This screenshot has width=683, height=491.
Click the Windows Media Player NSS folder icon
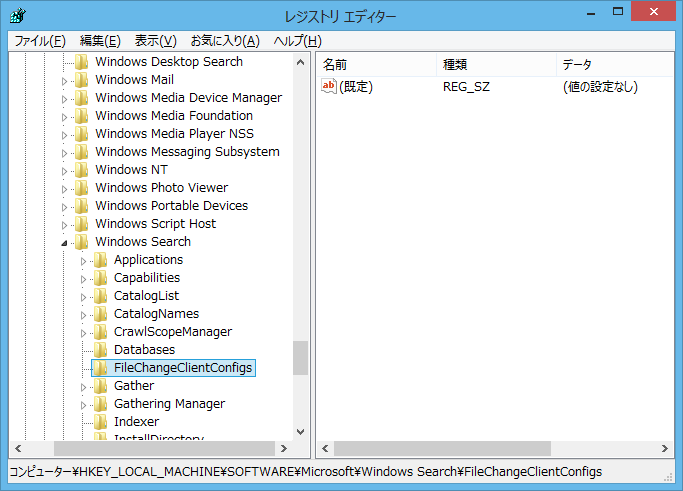pyautogui.click(x=81, y=133)
